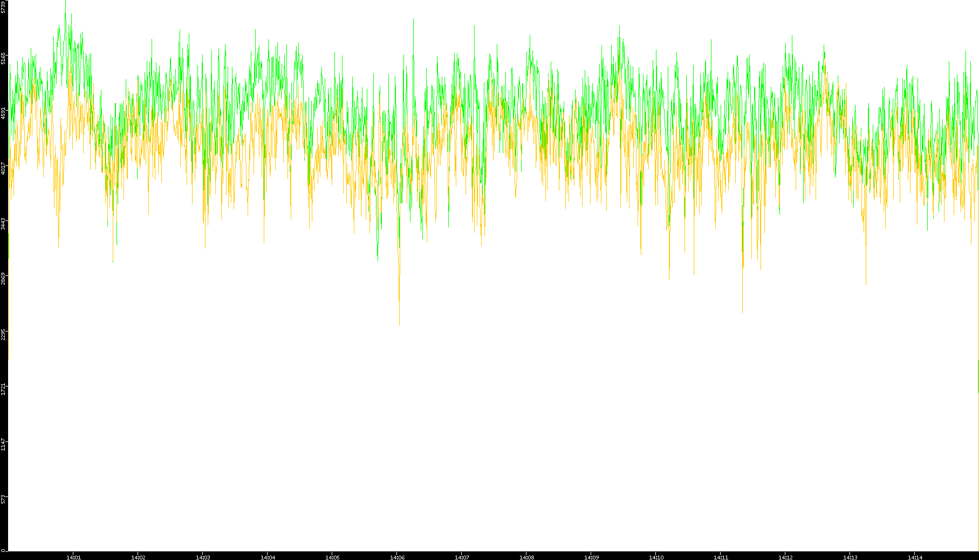This screenshot has width=979, height=560.
Task: Select the 14:09 time axis label
Action: coord(591,557)
